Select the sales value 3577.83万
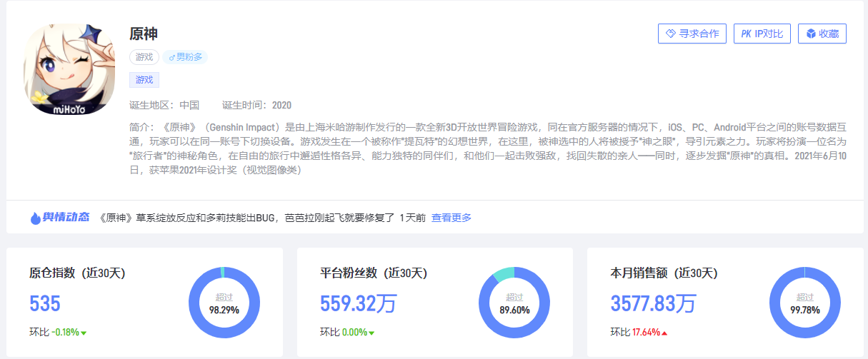Viewport: 868px width, 359px height. click(x=653, y=303)
